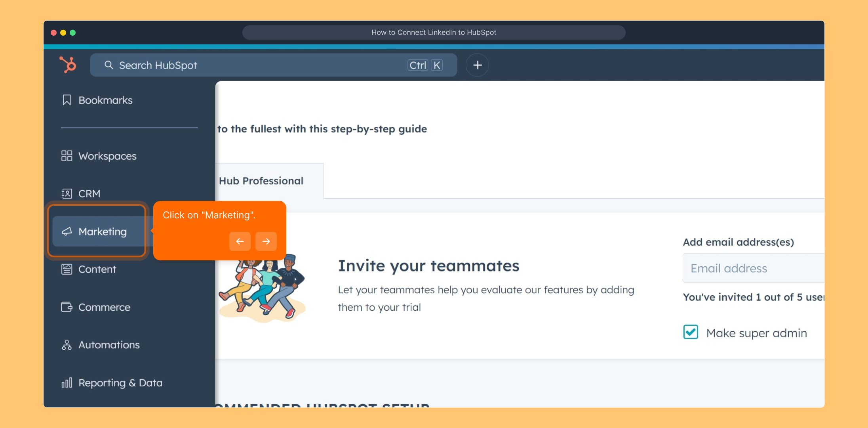
Task: Open Automations menu in sidebar
Action: point(109,345)
